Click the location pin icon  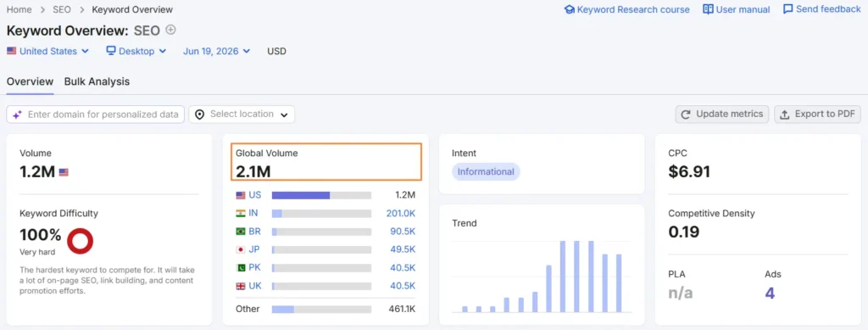coord(200,115)
